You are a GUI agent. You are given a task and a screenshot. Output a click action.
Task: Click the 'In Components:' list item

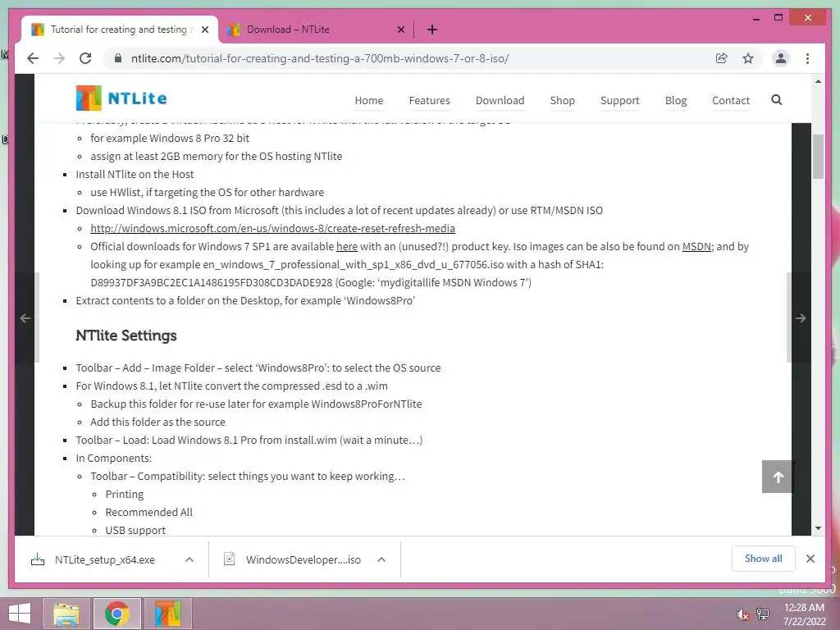113,458
